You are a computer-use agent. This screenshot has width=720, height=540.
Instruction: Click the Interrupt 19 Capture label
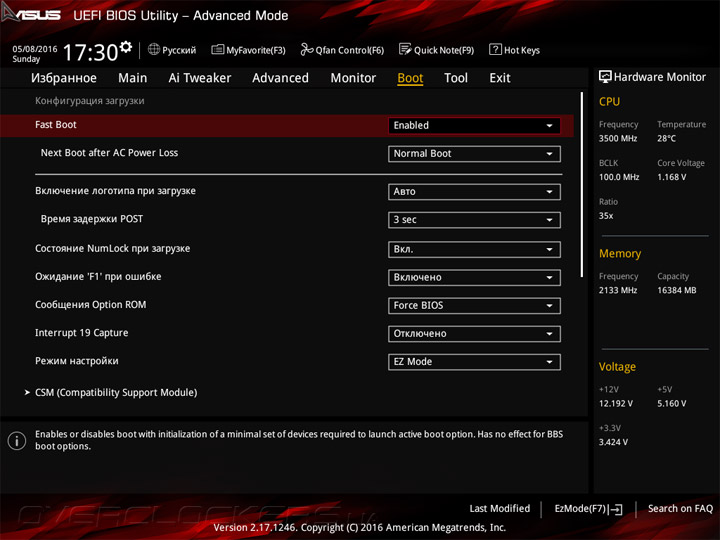click(82, 333)
